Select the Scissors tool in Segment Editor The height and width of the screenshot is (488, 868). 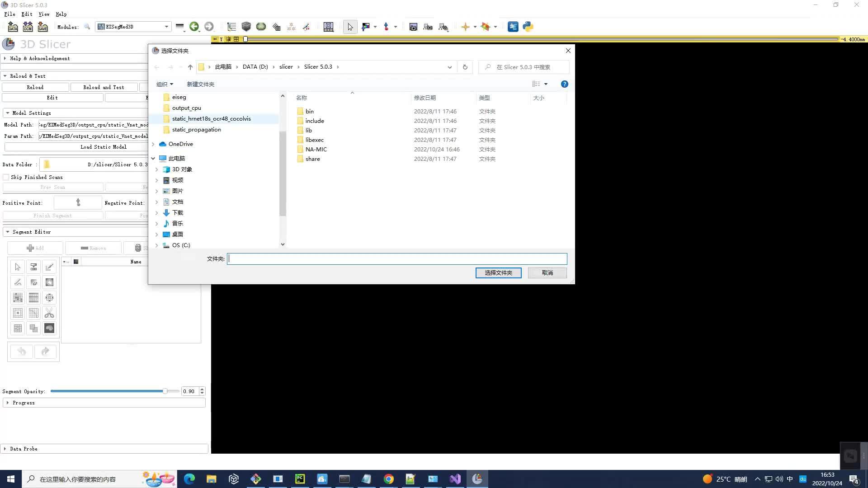coord(49,313)
